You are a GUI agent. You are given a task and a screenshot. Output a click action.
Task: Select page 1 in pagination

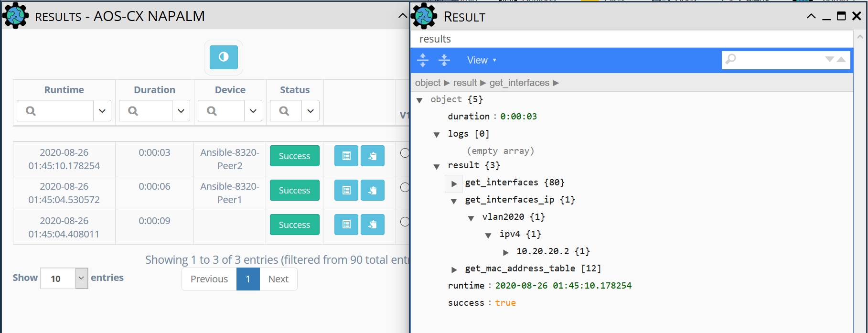click(x=248, y=279)
